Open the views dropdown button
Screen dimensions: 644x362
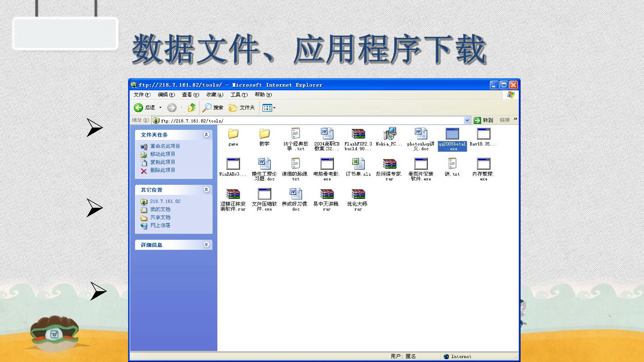(269, 108)
